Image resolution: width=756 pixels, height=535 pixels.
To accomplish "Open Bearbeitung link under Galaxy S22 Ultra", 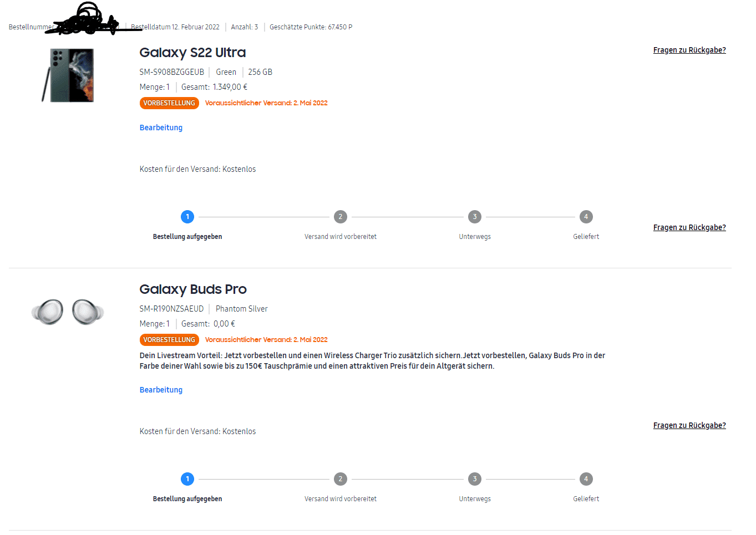I will [x=161, y=128].
